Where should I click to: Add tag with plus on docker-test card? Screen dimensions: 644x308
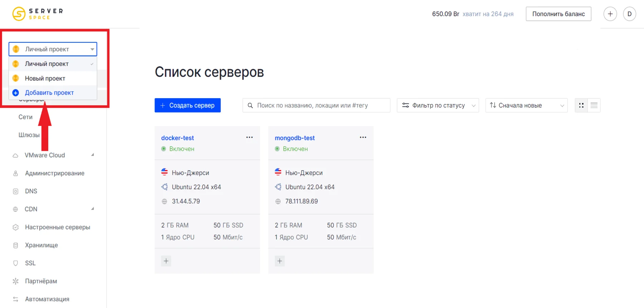coord(166,261)
